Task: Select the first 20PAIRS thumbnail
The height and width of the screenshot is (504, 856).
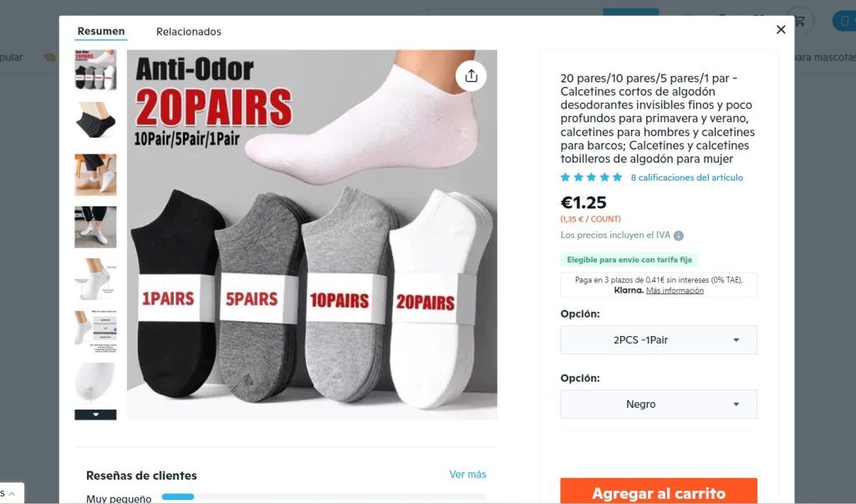Action: (x=95, y=70)
